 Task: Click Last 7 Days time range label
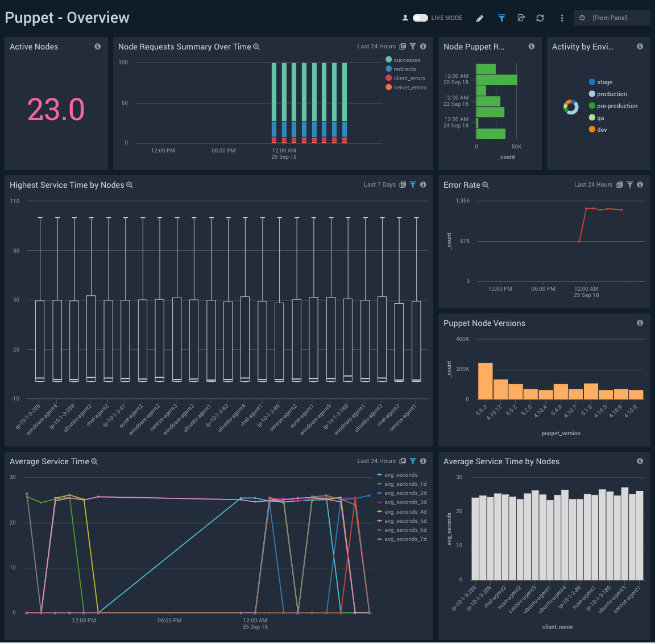(379, 185)
